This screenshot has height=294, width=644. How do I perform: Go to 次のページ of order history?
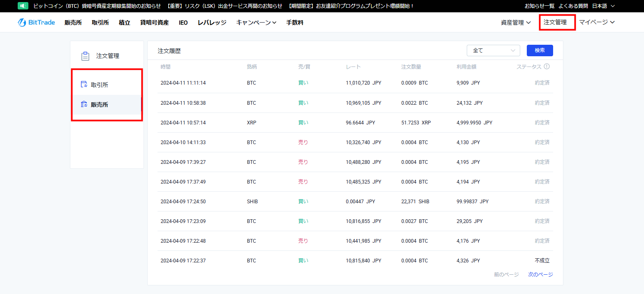[x=540, y=275]
